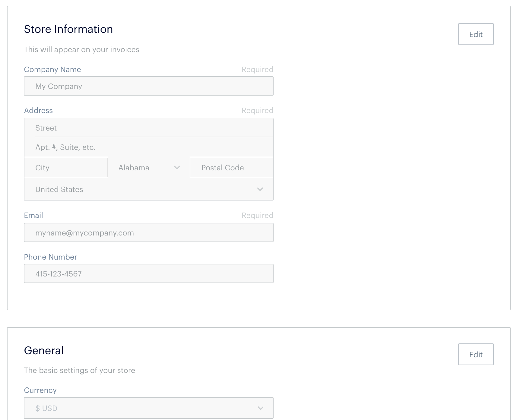Viewport: 517px width, 420px height.
Task: Click the Company Name label
Action: pos(52,69)
